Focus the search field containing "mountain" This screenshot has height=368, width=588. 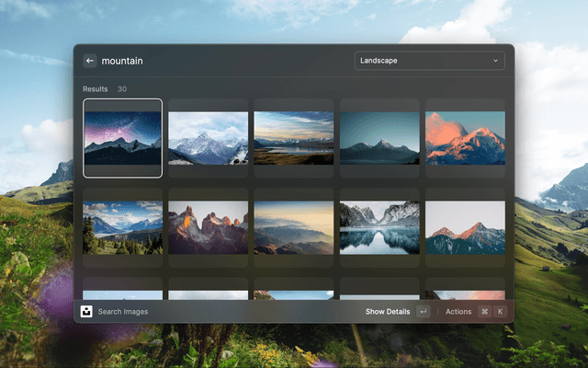(220, 61)
